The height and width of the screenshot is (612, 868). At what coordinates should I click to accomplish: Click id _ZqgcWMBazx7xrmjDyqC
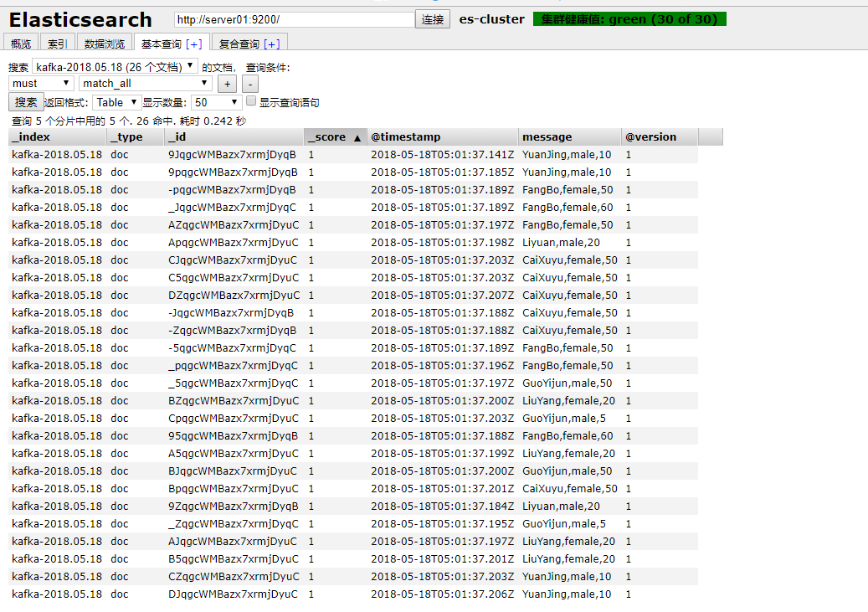point(233,524)
